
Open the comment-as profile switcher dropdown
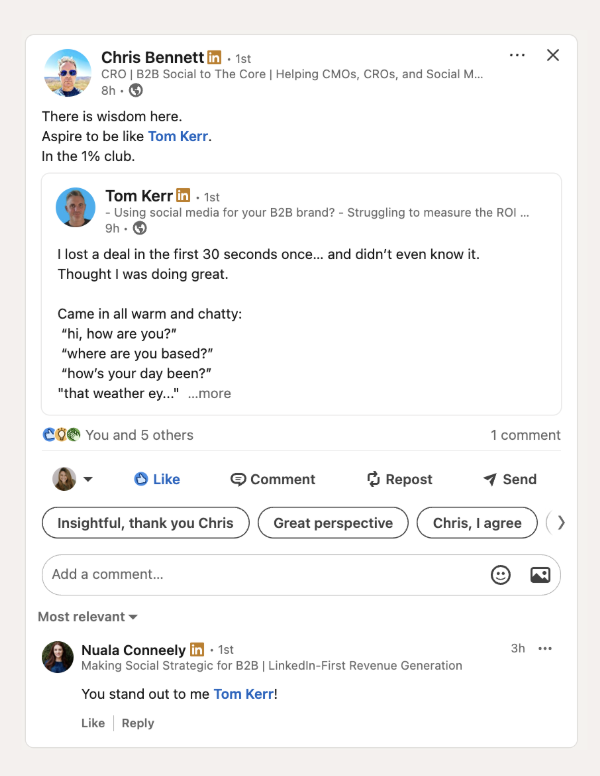click(x=72, y=479)
